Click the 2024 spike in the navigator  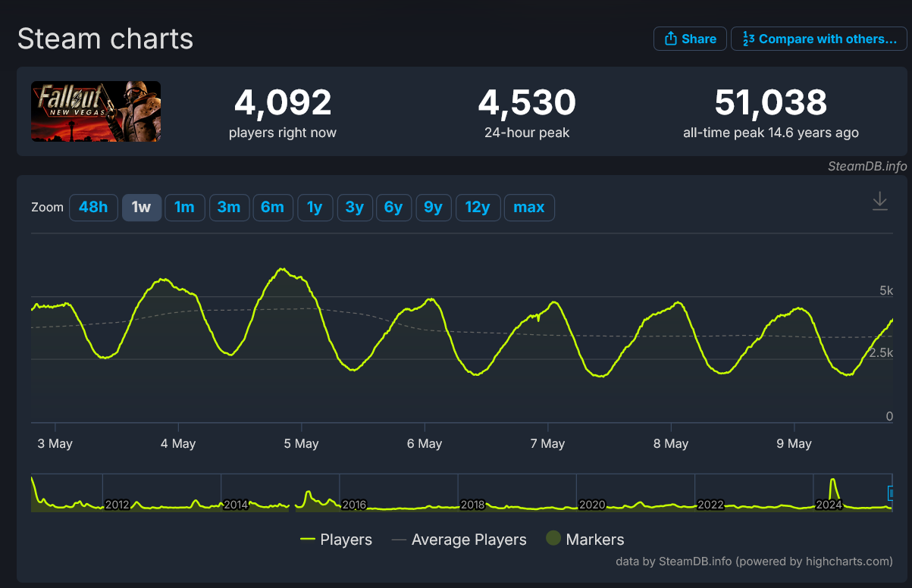(x=833, y=489)
